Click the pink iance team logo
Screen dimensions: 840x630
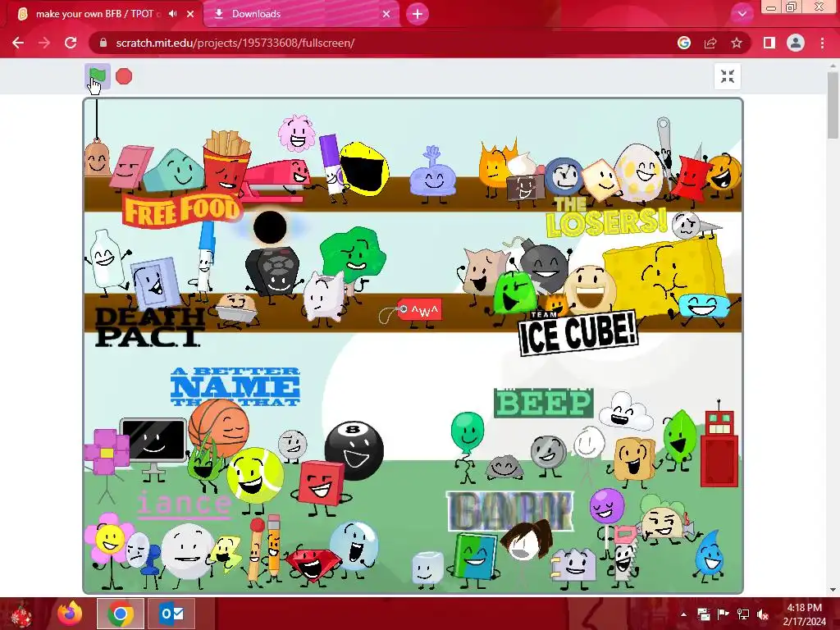184,504
